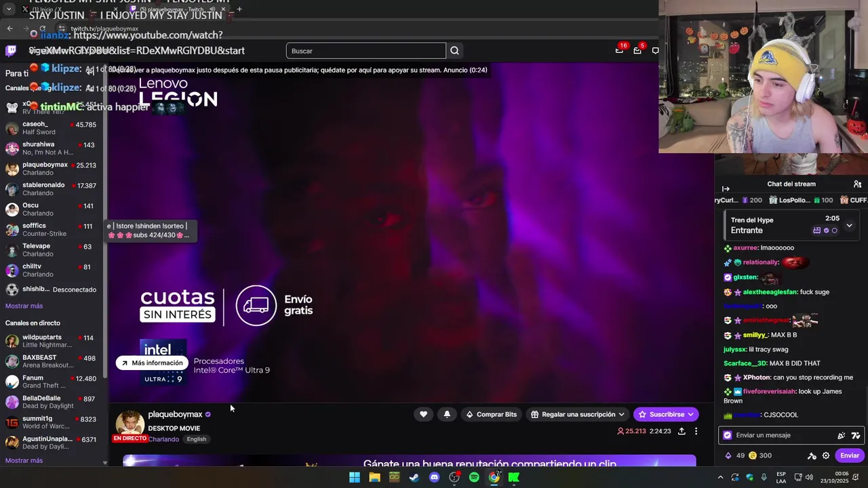Click XPhoton username in chat
The height and width of the screenshot is (488, 868).
click(x=756, y=378)
